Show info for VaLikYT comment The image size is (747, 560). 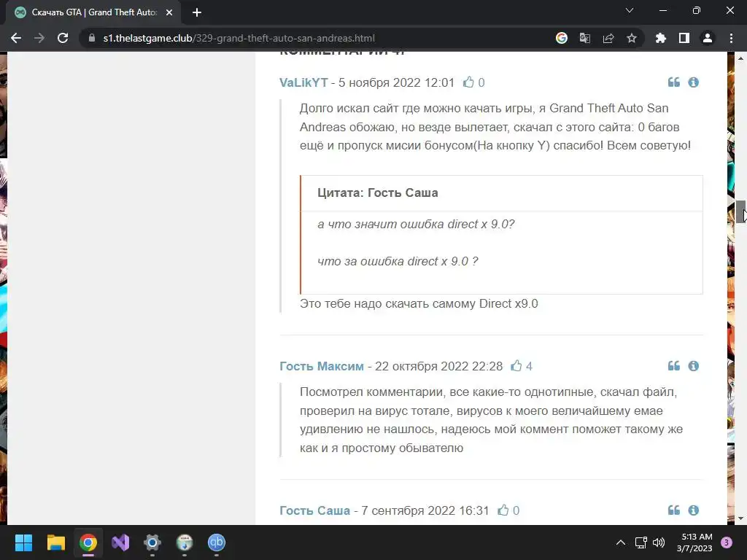[693, 82]
